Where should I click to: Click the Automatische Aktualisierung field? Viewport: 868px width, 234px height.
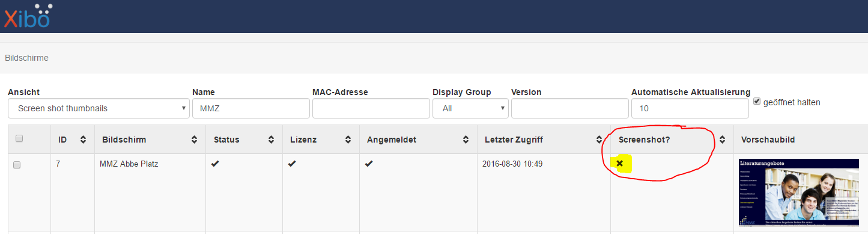tap(690, 108)
